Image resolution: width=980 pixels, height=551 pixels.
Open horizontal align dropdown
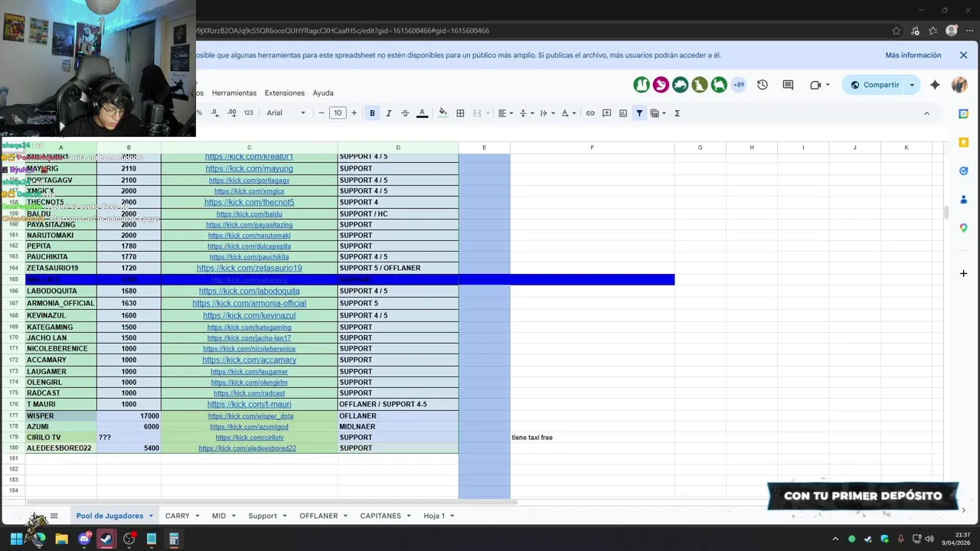[x=505, y=113]
